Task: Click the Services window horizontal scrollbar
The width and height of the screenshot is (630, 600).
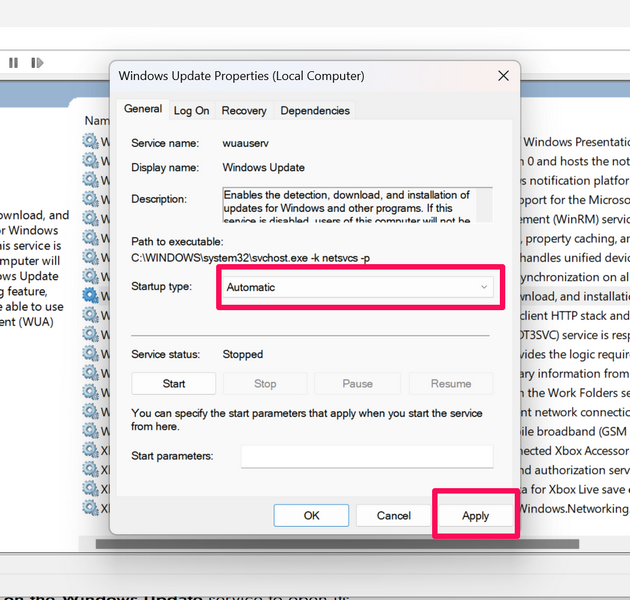Action: tap(337, 544)
